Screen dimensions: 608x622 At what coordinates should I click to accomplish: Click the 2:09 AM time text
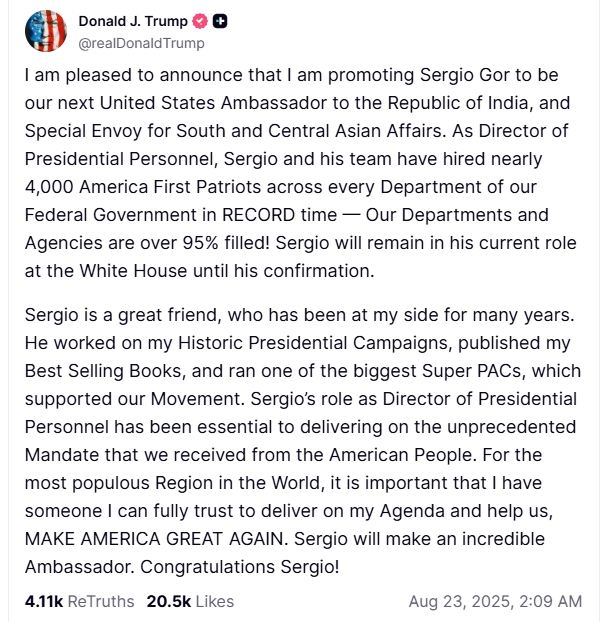[x=551, y=601]
